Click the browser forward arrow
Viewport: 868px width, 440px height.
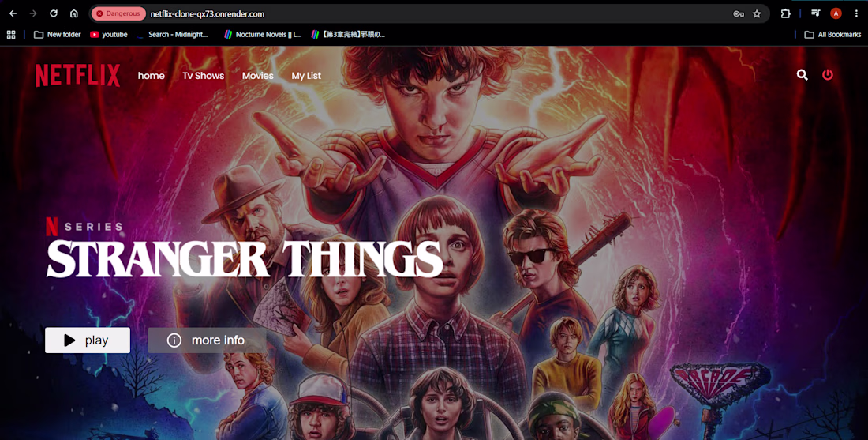(x=33, y=14)
